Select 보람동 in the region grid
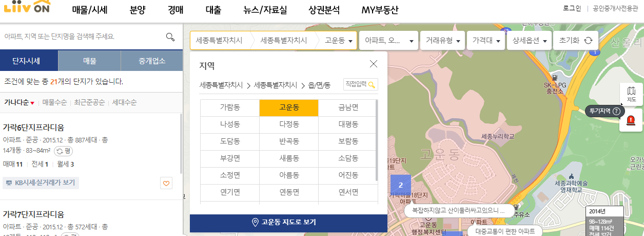The width and height of the screenshot is (644, 236). (x=348, y=141)
